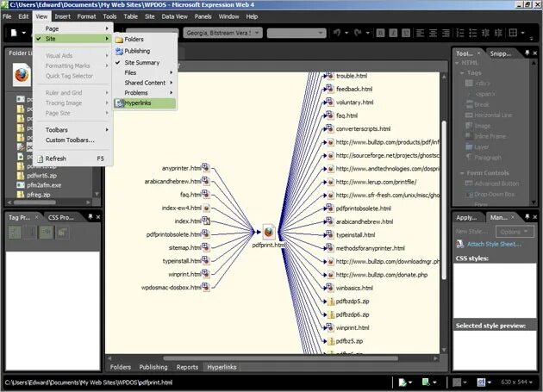Open the Data View menu

pyautogui.click(x=174, y=16)
